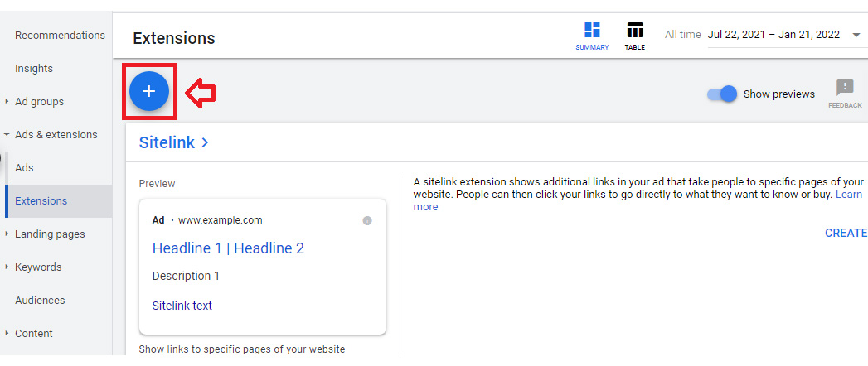Open Recommendations in sidebar
Image resolution: width=868 pixels, height=366 pixels.
tap(60, 36)
